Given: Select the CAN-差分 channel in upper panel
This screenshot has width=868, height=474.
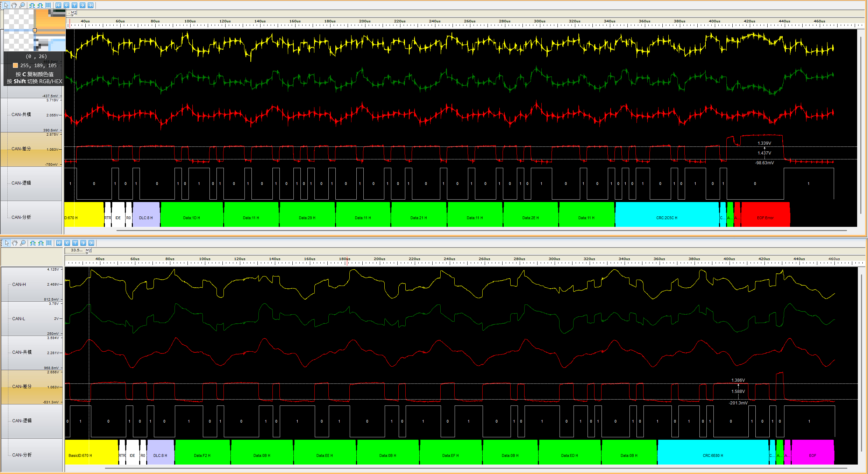Looking at the screenshot, I should click(x=21, y=149).
